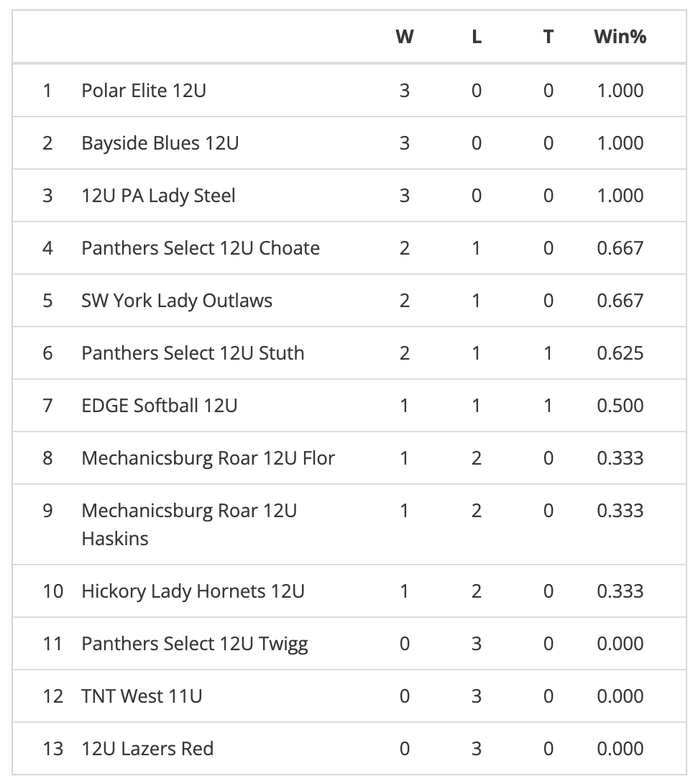Sort by the W column header
This screenshot has width=693, height=784.
click(405, 37)
